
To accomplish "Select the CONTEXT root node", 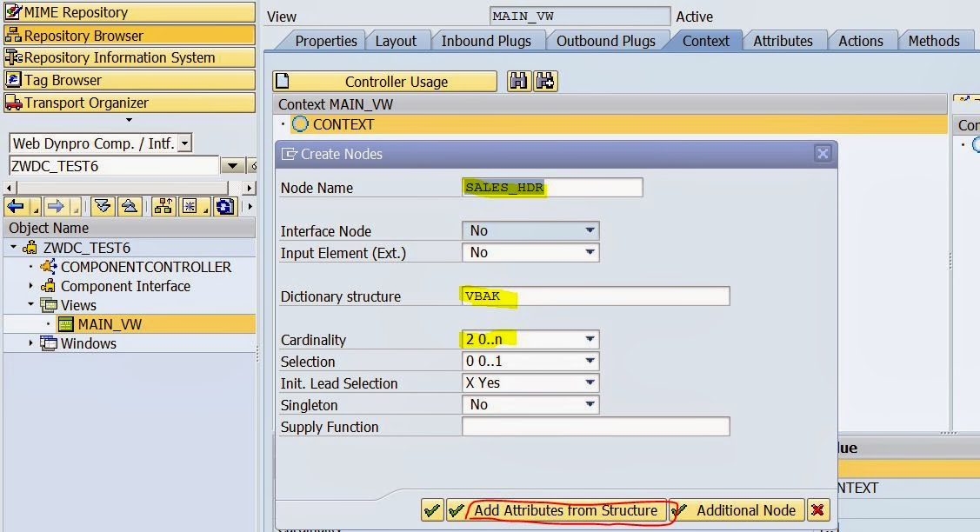I will tap(343, 124).
